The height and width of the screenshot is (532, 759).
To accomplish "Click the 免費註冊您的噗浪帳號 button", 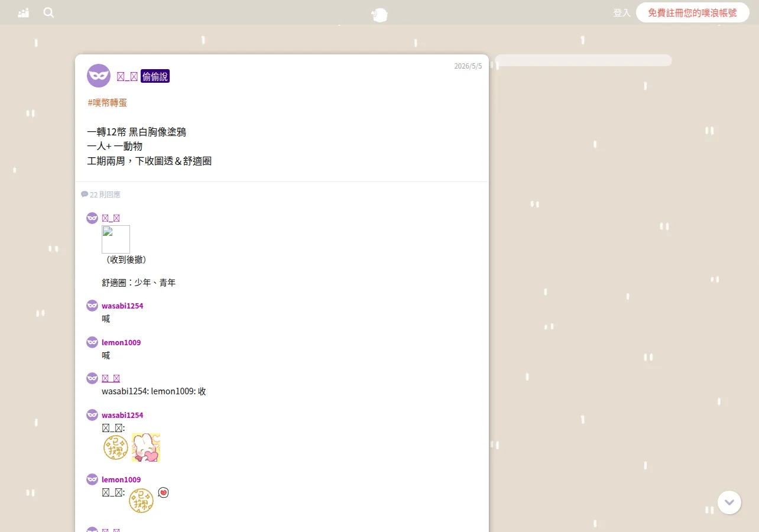I will [x=693, y=12].
